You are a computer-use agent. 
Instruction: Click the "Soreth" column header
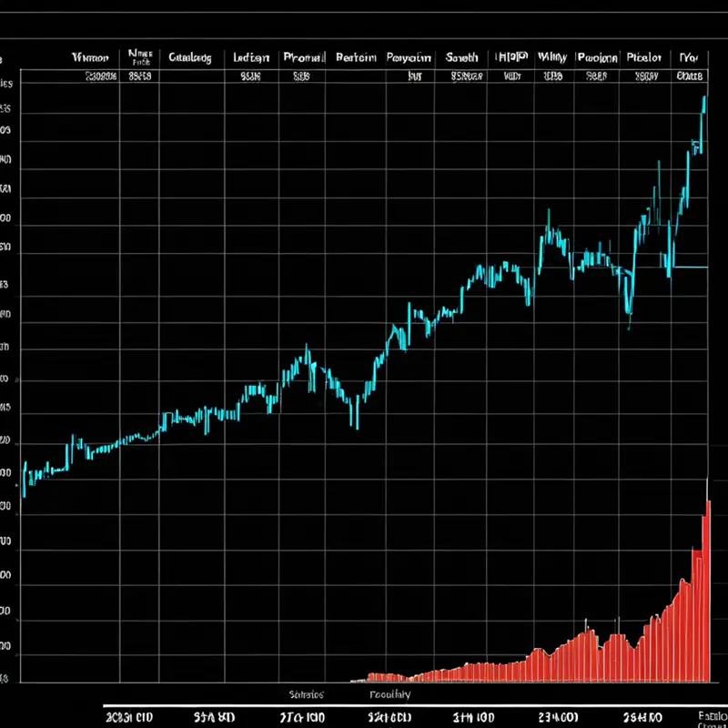pyautogui.click(x=461, y=57)
